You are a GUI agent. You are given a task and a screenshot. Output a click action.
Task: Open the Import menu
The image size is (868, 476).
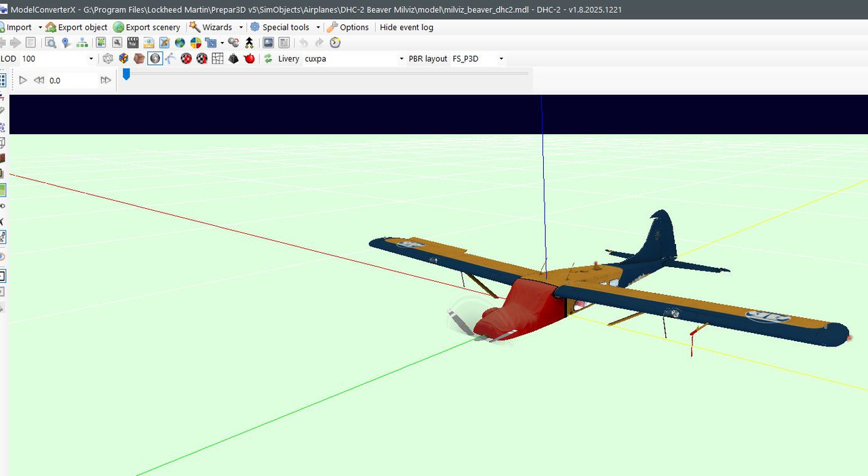tap(16, 27)
